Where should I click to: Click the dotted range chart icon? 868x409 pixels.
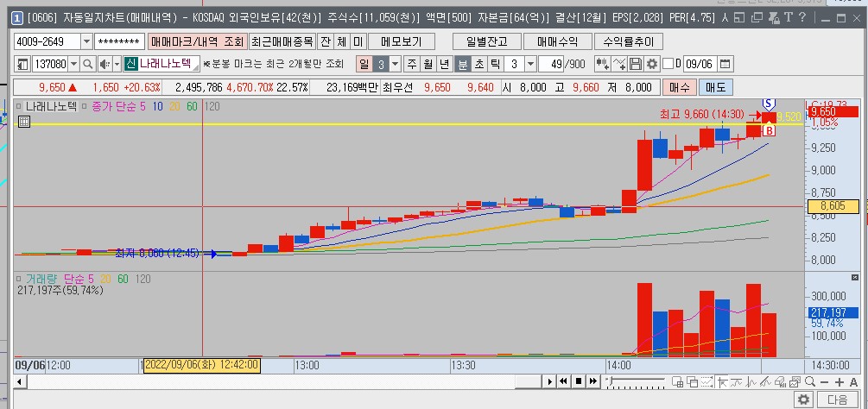coord(706,382)
